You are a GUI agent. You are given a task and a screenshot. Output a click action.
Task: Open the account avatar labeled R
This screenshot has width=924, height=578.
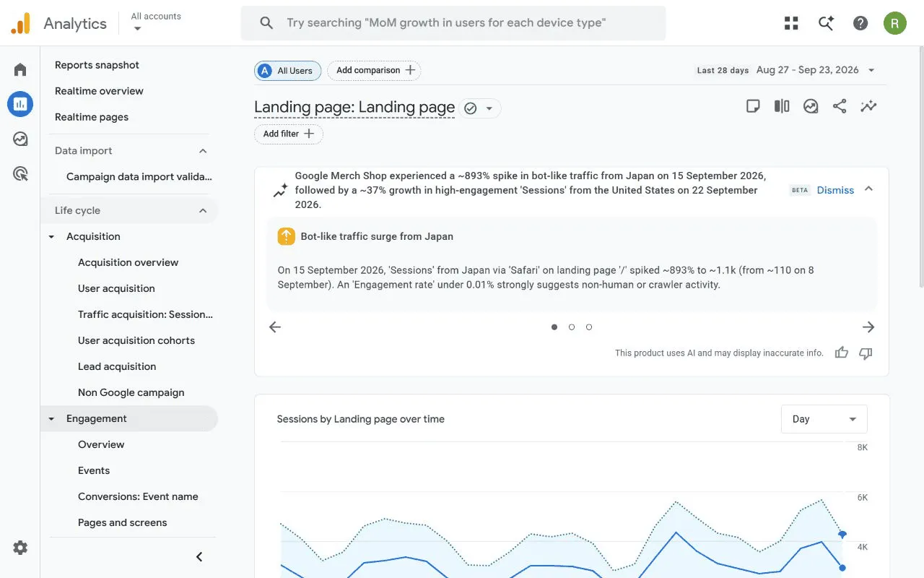click(895, 23)
